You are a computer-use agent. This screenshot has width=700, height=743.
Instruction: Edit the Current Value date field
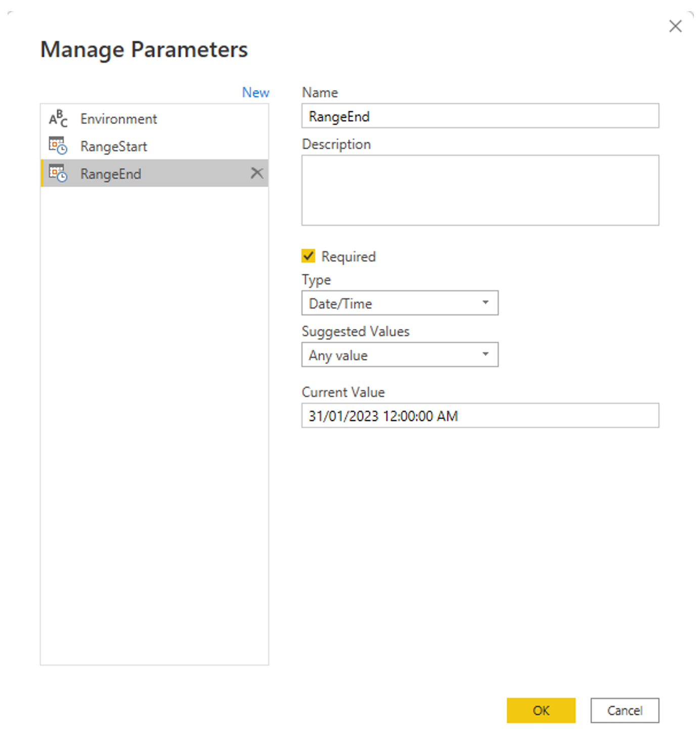click(x=480, y=416)
